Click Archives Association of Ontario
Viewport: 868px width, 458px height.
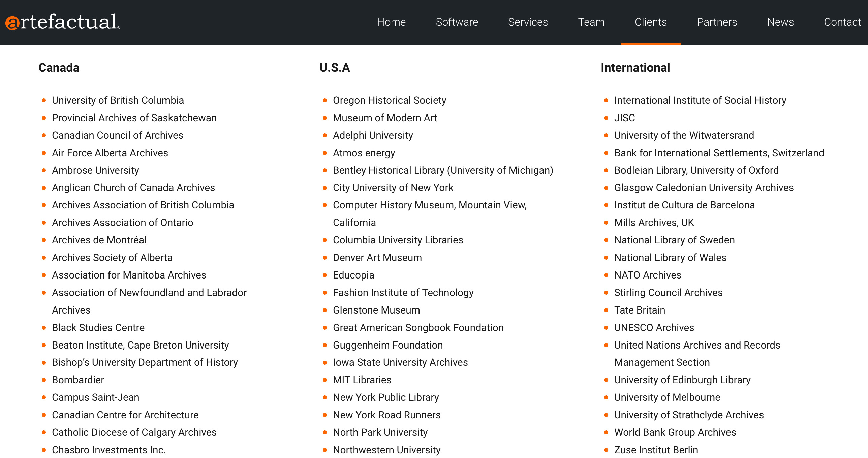(x=122, y=223)
